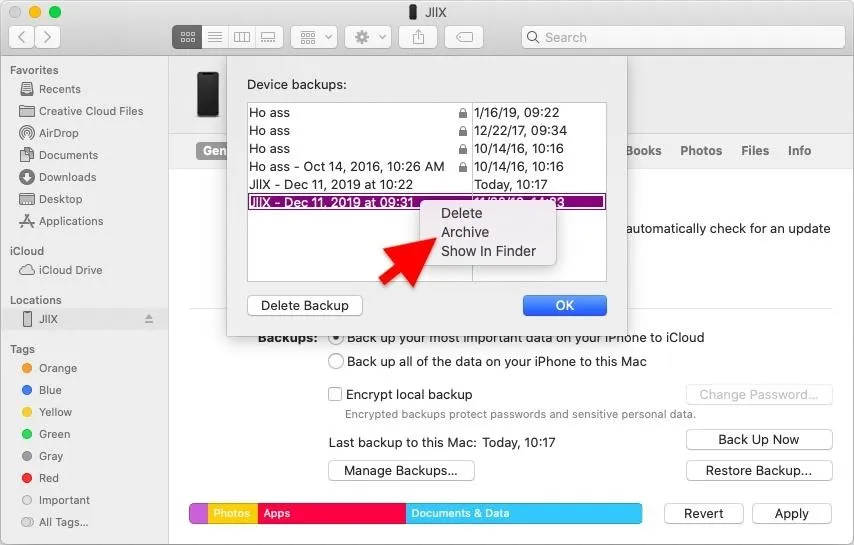
Task: Go forward with the right chevron button
Action: pos(47,37)
